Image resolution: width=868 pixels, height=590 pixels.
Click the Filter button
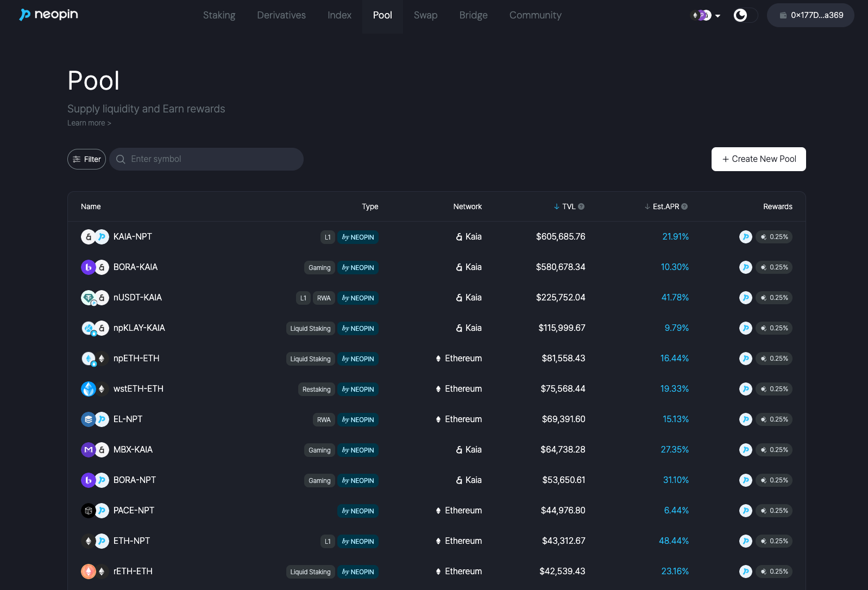[86, 159]
